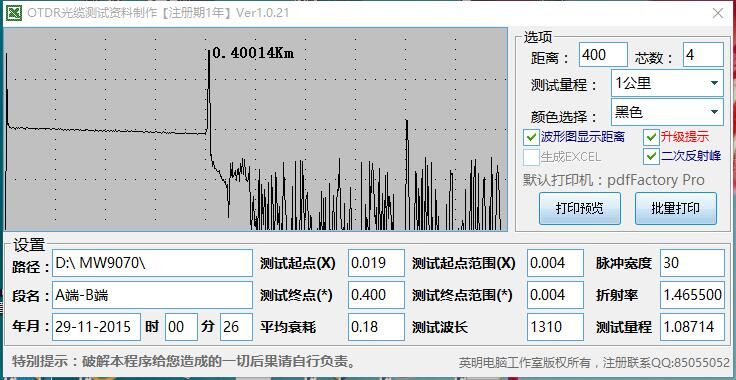Open the 测试量程 dropdown showing 1公里
This screenshot has height=380, width=736.
point(667,84)
